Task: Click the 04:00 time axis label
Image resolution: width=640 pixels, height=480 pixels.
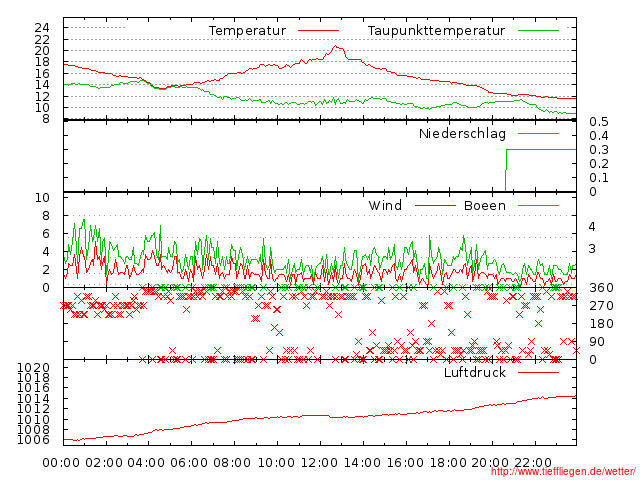Action: pyautogui.click(x=146, y=463)
